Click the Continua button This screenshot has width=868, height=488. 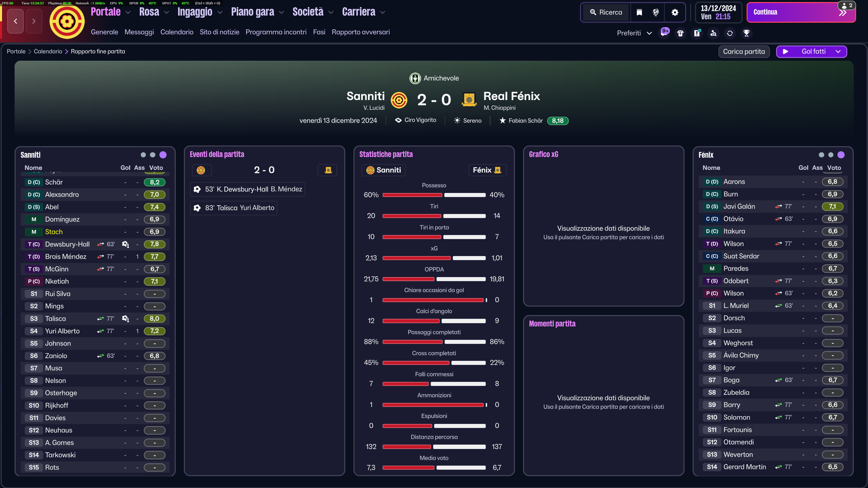[x=801, y=13]
